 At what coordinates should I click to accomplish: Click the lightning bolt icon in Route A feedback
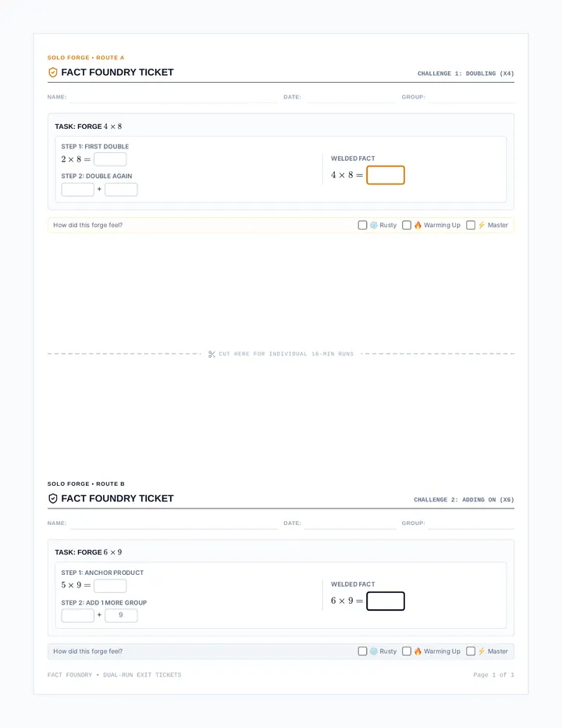(482, 225)
